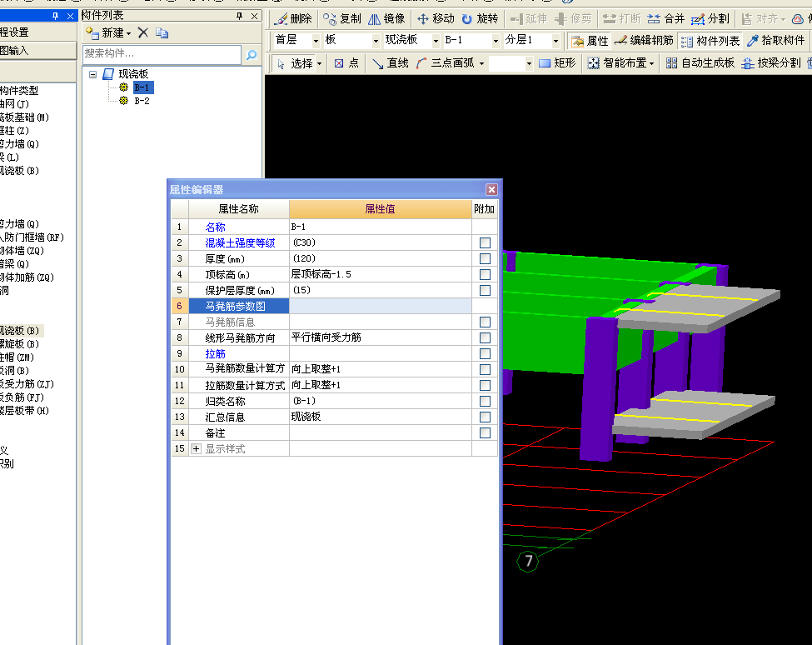Click the 顶标高 value 层顶标高-1.5
This screenshot has height=645, width=812.
[x=380, y=274]
